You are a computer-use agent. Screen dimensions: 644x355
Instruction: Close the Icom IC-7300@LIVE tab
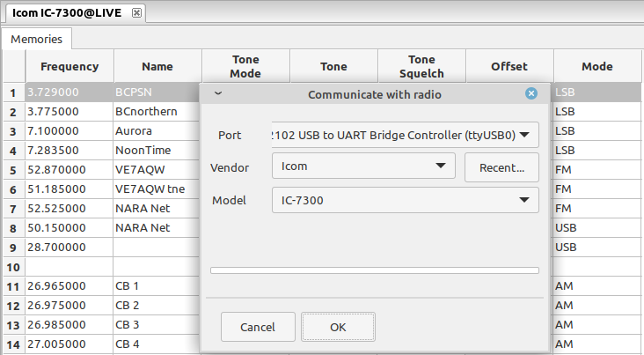(136, 13)
